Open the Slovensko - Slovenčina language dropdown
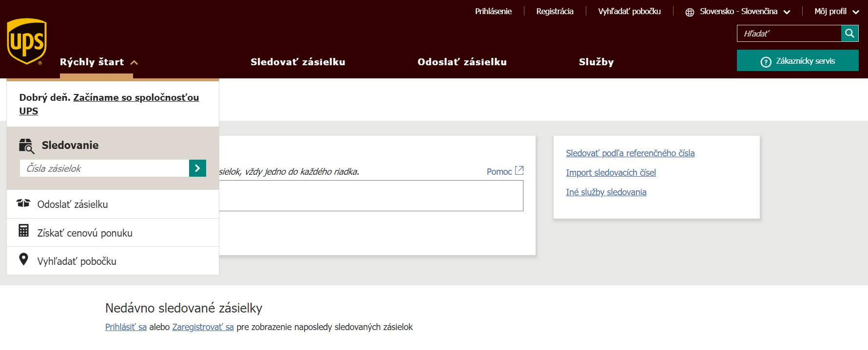The image size is (868, 350). (745, 11)
